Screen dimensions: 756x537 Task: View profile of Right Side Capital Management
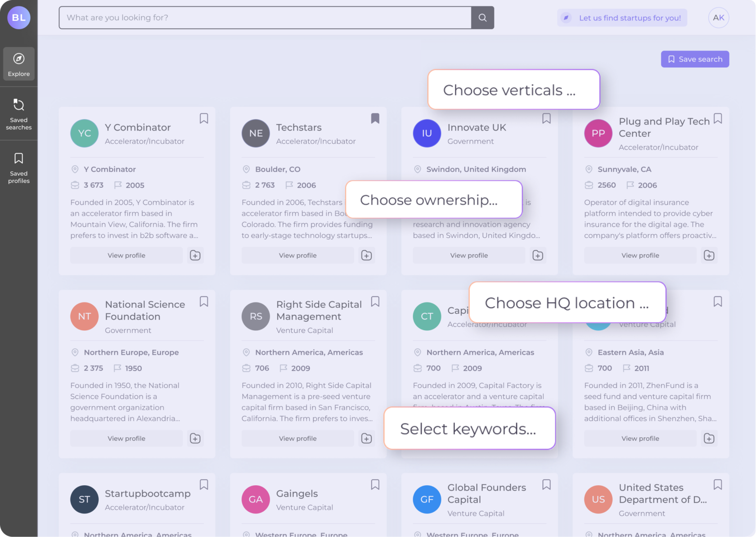298,438
